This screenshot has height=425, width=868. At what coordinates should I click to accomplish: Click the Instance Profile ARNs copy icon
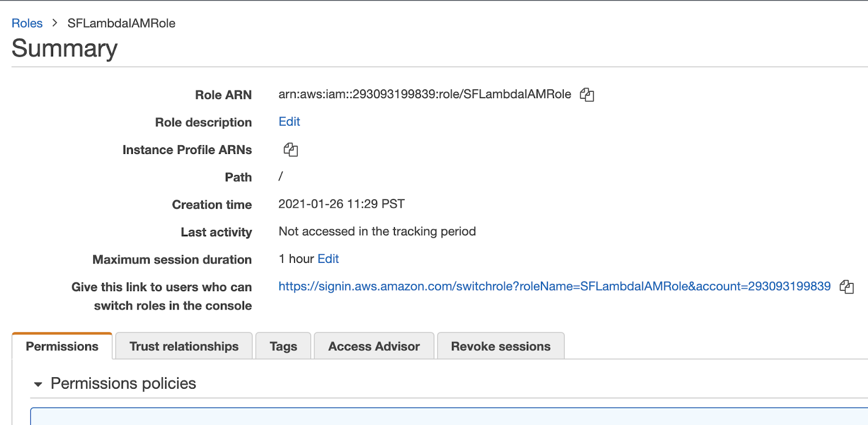coord(291,150)
